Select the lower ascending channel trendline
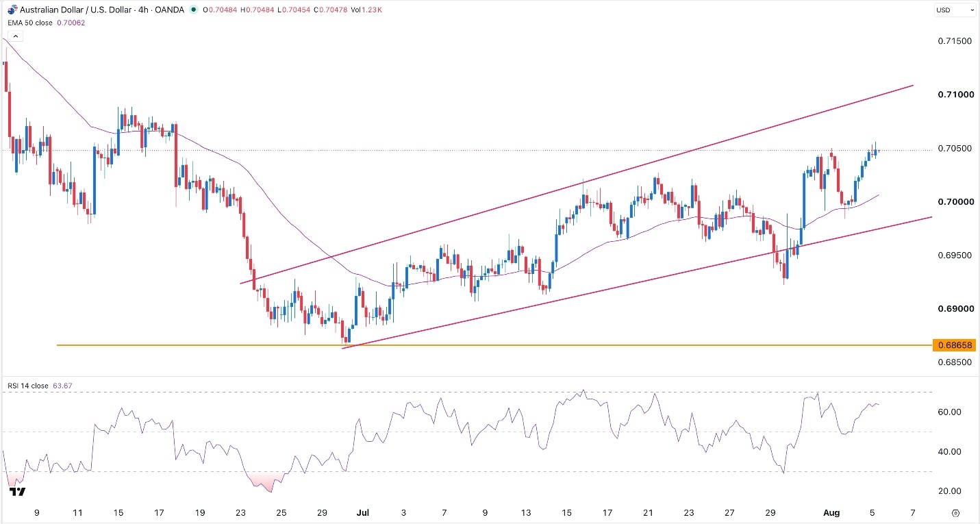This screenshot has height=524, width=980. (637, 282)
